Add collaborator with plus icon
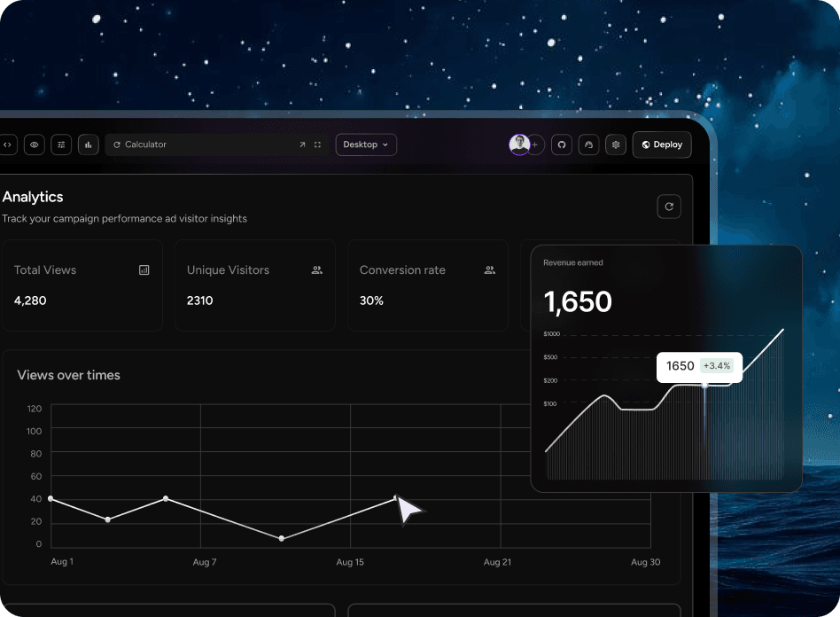This screenshot has width=840, height=617. [534, 144]
